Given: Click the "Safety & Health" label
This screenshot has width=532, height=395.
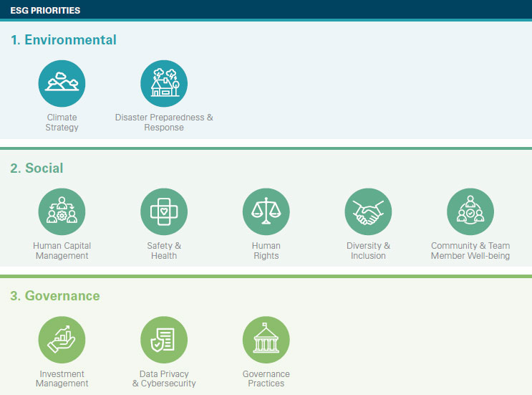Looking at the screenshot, I should point(164,251).
